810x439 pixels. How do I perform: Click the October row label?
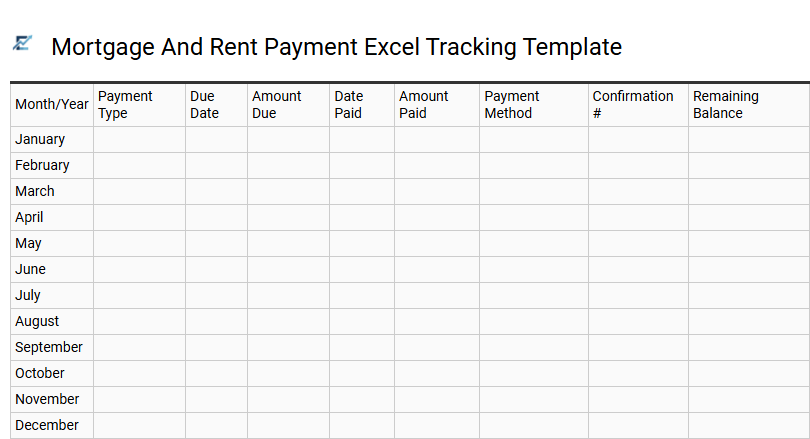pyautogui.click(x=39, y=373)
